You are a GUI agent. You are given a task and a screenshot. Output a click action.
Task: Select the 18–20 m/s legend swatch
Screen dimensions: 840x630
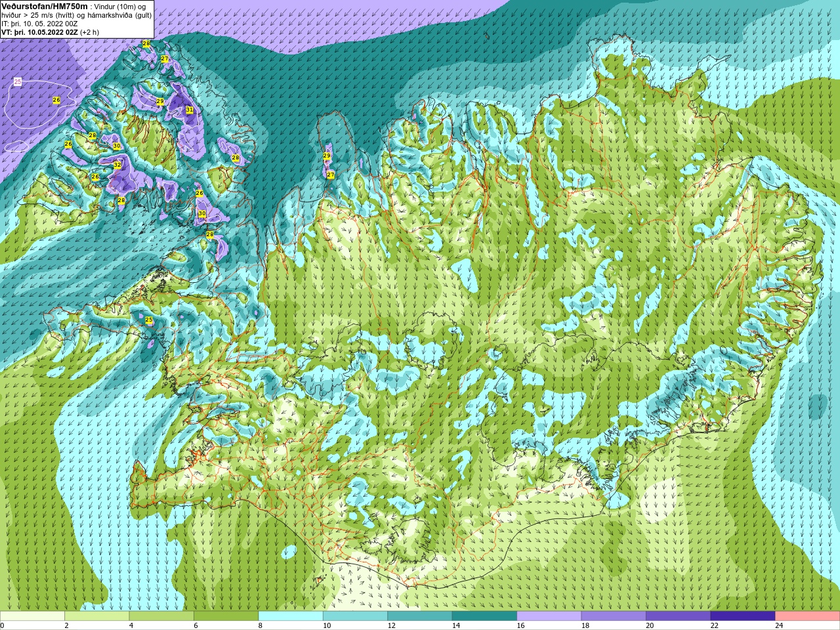pyautogui.click(x=614, y=616)
